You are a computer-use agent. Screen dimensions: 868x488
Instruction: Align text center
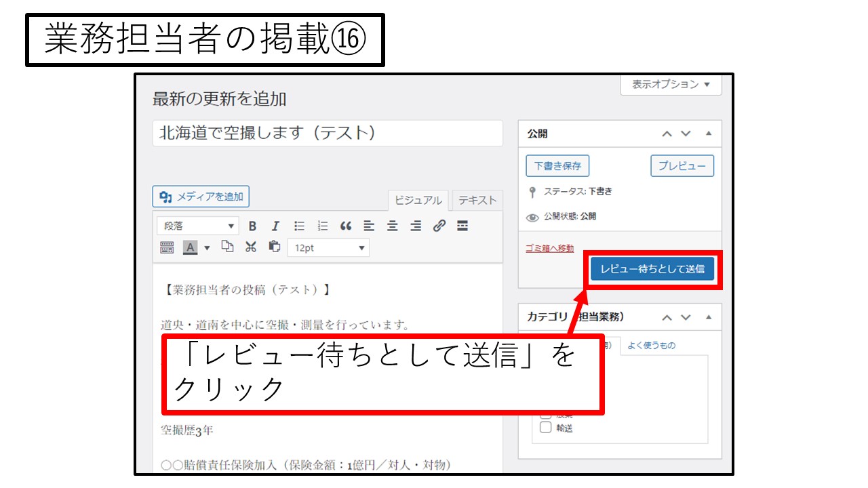click(x=392, y=226)
